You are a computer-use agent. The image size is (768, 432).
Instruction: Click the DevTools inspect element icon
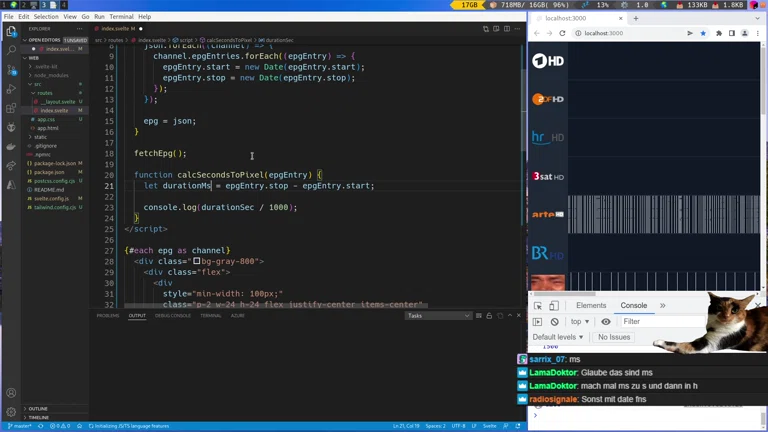point(538,306)
